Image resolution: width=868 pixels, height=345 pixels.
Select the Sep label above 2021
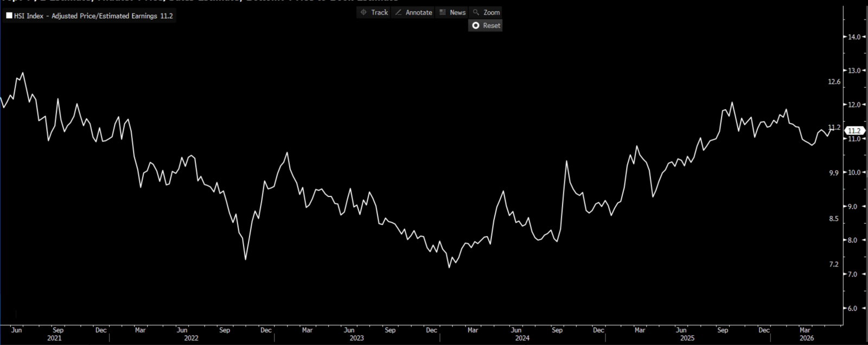tap(58, 330)
